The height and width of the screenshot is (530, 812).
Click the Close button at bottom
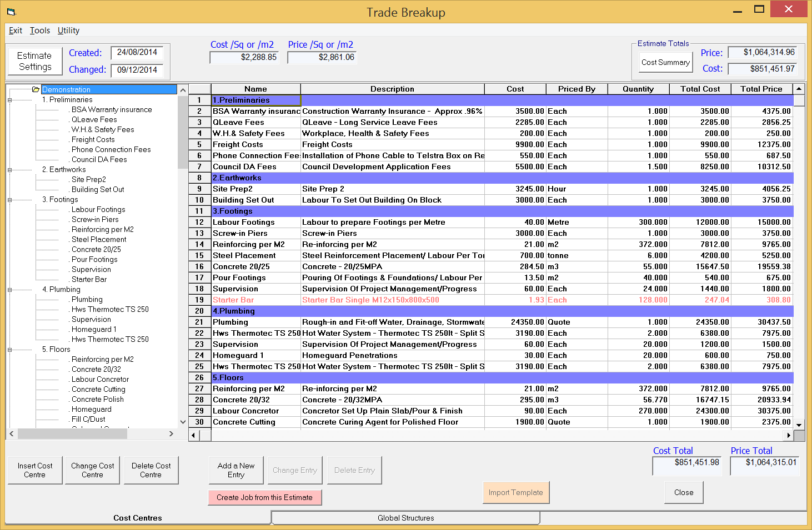[x=684, y=492]
